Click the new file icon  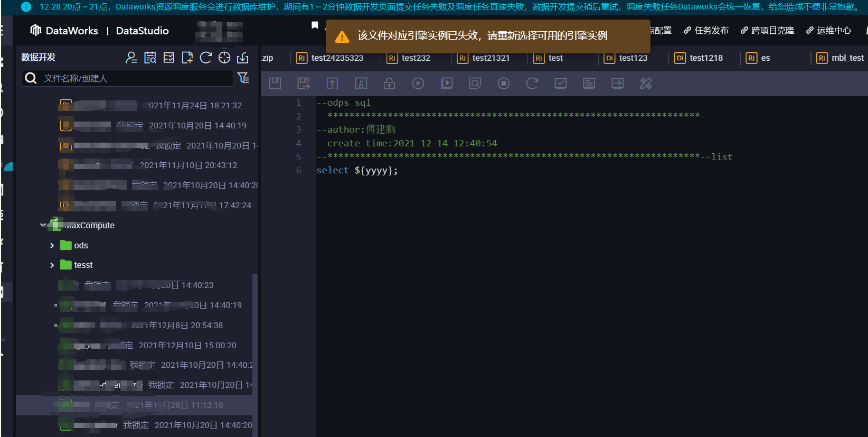click(x=187, y=58)
